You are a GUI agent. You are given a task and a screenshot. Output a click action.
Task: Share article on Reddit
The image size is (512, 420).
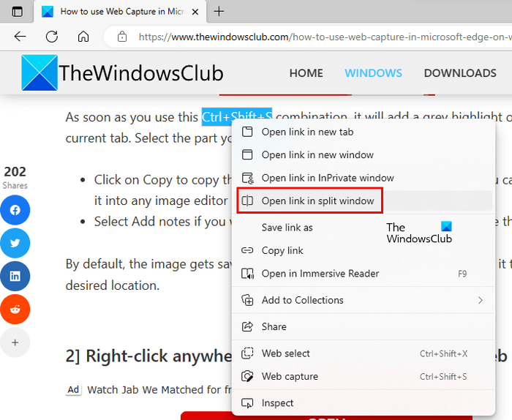pyautogui.click(x=15, y=310)
